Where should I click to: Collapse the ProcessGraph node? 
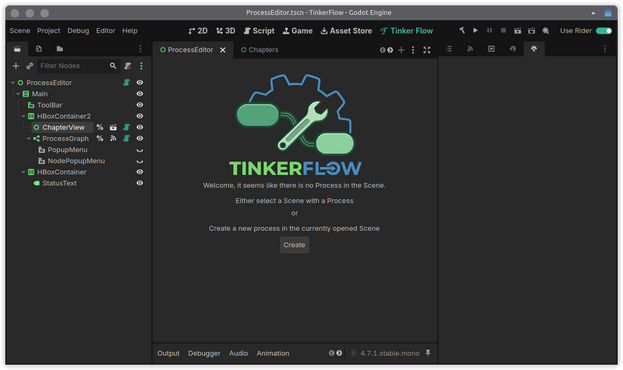point(29,138)
